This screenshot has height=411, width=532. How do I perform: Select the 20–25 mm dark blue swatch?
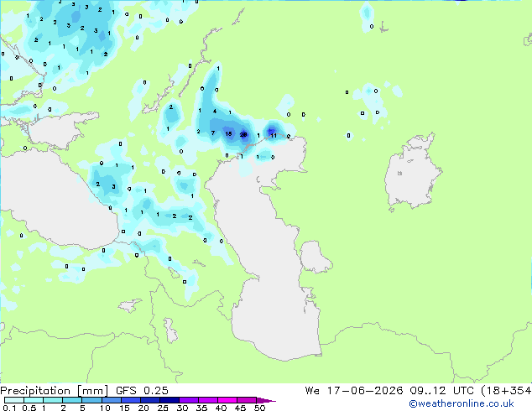point(149,400)
